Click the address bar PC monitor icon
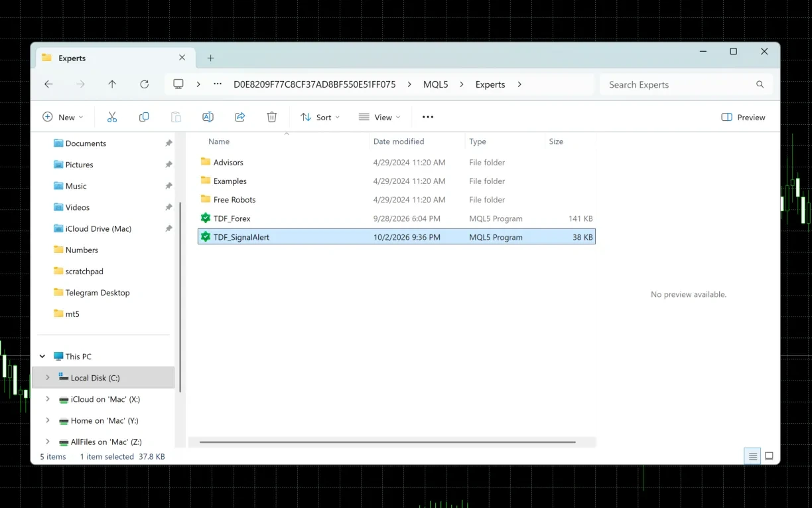The image size is (812, 508). (x=178, y=84)
